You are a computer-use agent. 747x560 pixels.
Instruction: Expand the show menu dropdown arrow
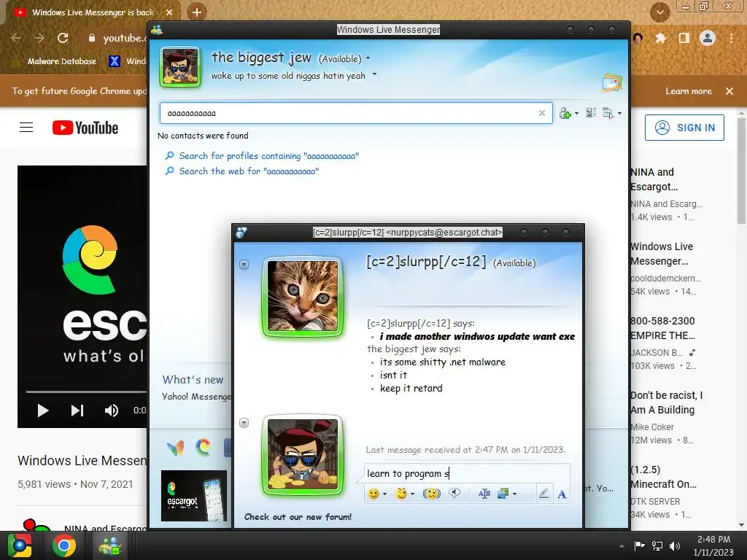[x=619, y=113]
